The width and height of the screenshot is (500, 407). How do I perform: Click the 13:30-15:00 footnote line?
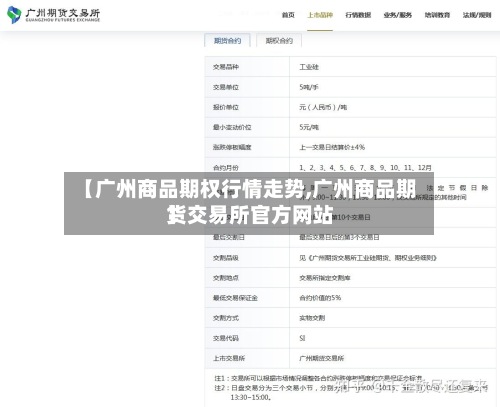[251, 397]
